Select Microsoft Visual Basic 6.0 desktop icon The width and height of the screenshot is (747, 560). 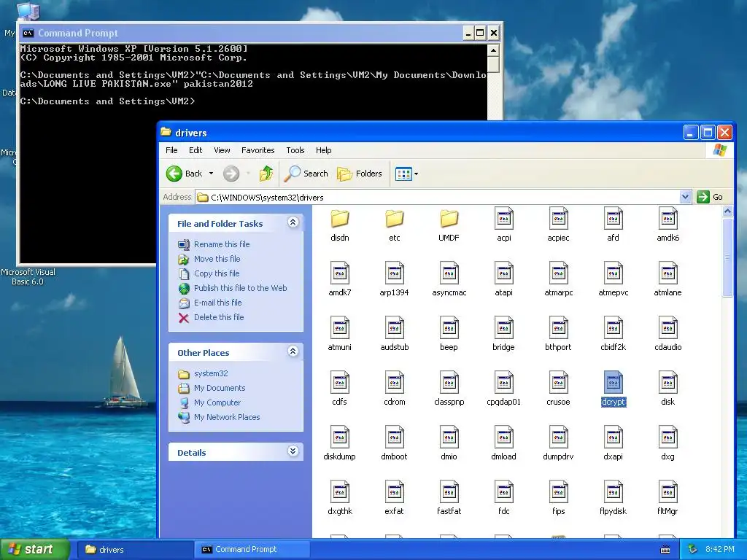[28, 276]
